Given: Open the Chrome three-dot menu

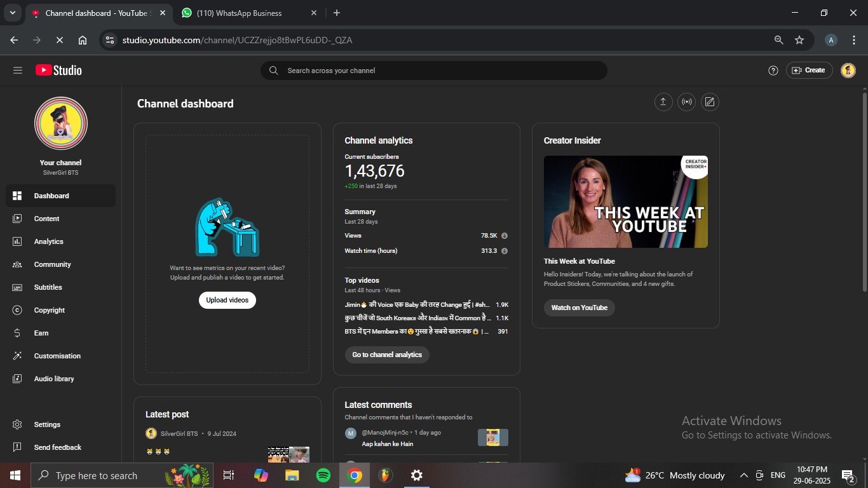Looking at the screenshot, I should pyautogui.click(x=853, y=40).
